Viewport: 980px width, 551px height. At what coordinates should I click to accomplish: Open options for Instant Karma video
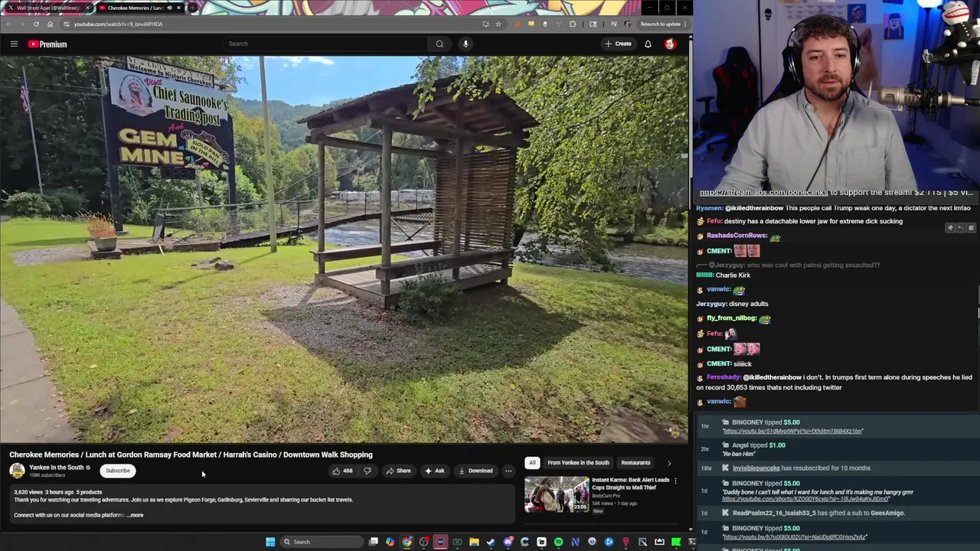tap(675, 481)
